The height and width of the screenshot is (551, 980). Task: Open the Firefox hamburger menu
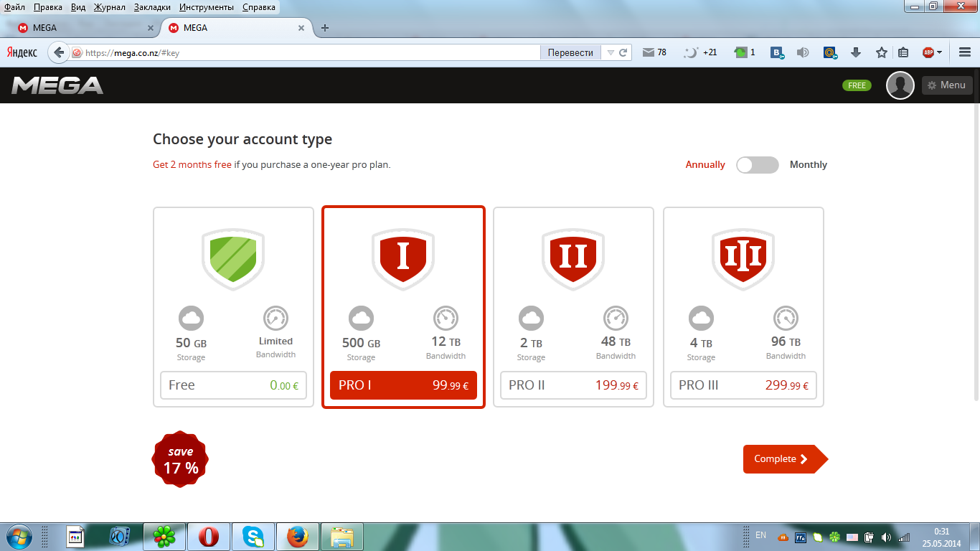964,52
